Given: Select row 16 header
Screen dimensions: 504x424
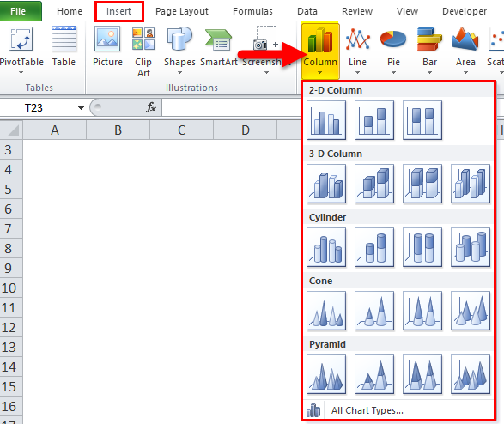Looking at the screenshot, I should tap(11, 407).
